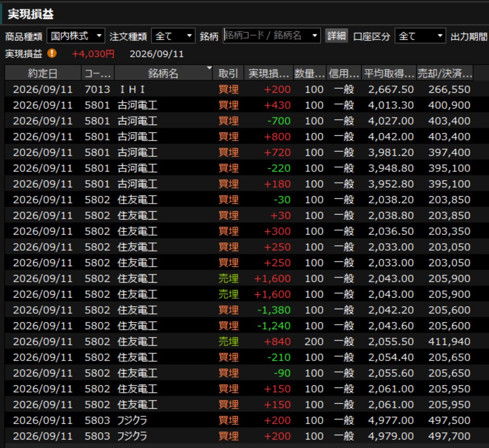Screen dimensions: 489x448
Task: Select the ＩＨＩ row name cell
Action: 133,89
